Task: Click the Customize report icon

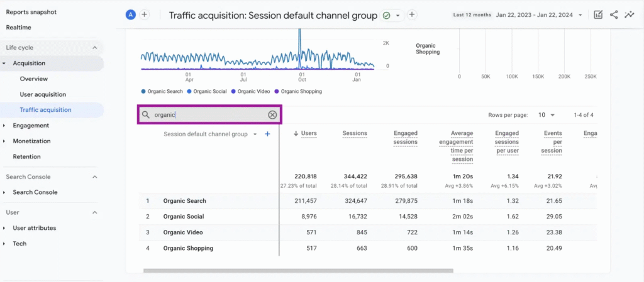Action: click(x=598, y=14)
